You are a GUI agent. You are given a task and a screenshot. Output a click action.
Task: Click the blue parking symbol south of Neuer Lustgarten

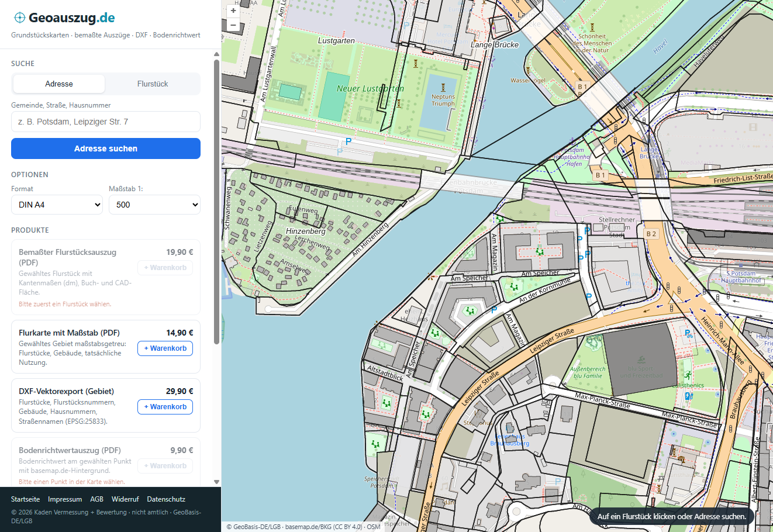coord(348,141)
